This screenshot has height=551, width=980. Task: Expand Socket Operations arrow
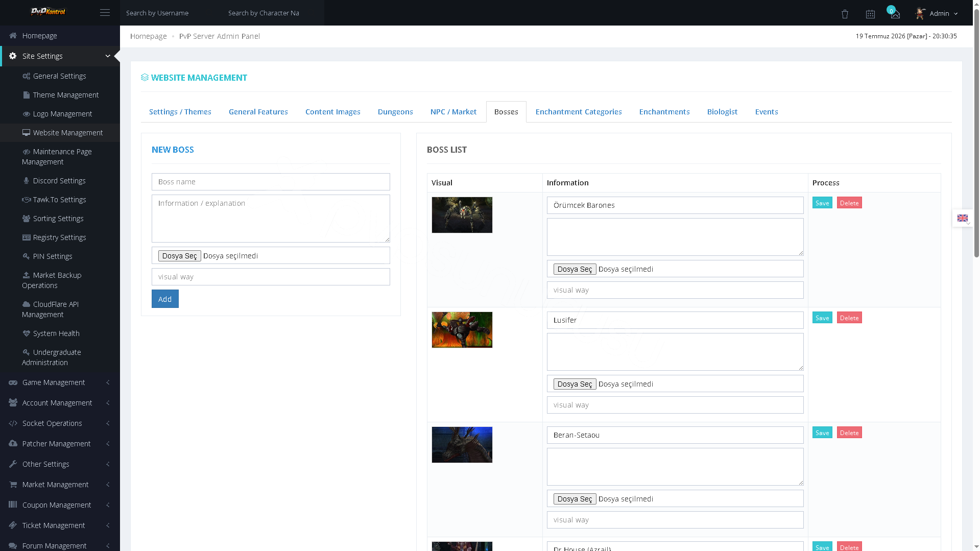coord(108,423)
